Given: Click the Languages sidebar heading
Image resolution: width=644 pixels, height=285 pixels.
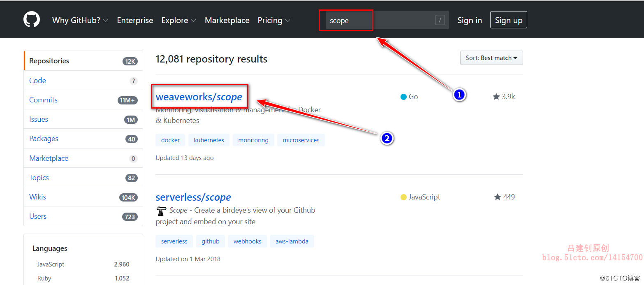Looking at the screenshot, I should tap(50, 248).
